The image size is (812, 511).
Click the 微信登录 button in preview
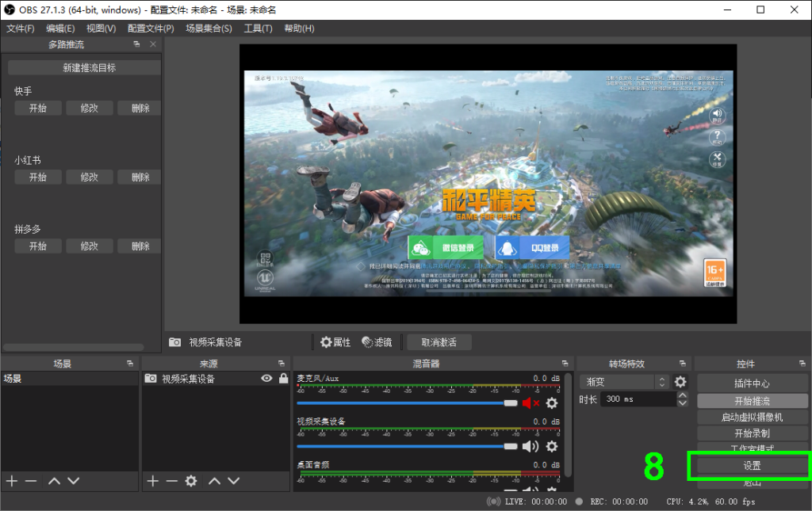[x=446, y=248]
